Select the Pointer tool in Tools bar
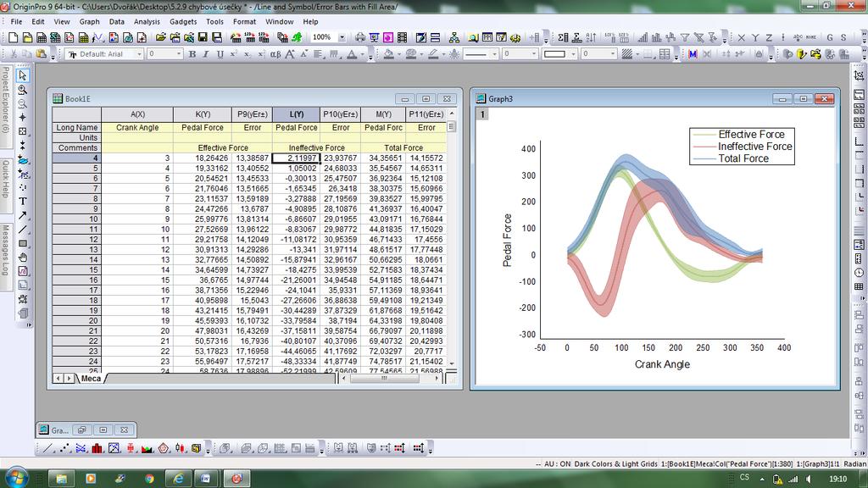 tap(23, 75)
